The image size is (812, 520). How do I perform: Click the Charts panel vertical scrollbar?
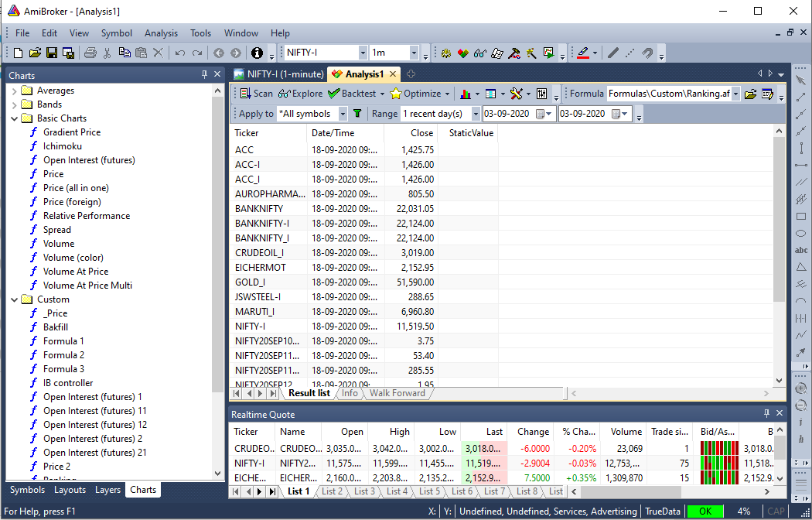pos(217,282)
